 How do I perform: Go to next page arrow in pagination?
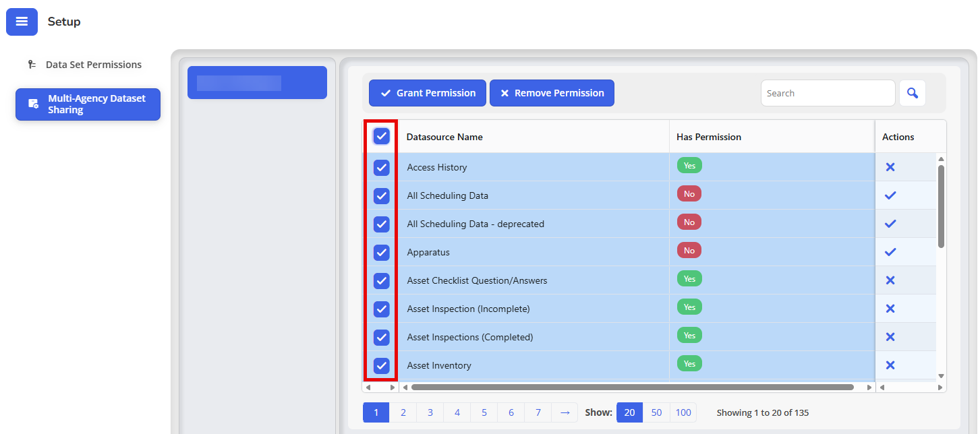coord(565,412)
